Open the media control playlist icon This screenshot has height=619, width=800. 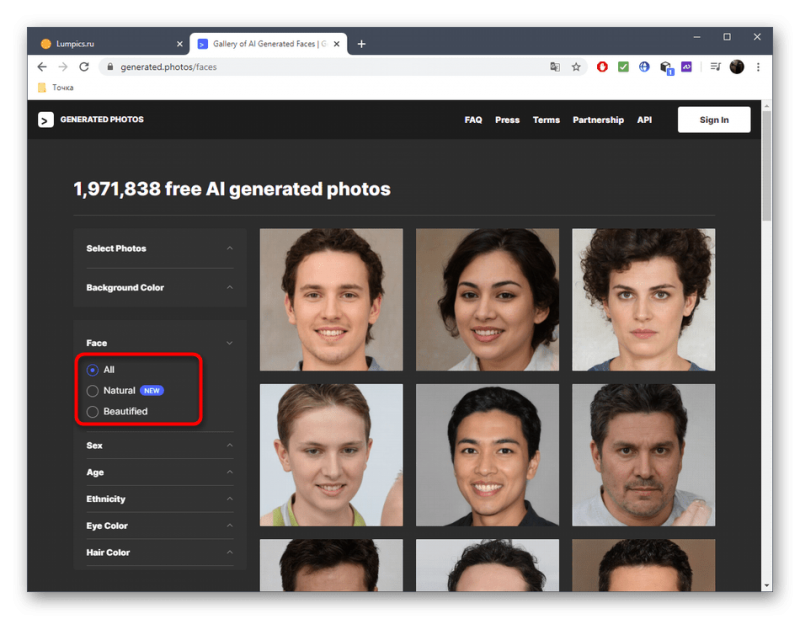(716, 67)
